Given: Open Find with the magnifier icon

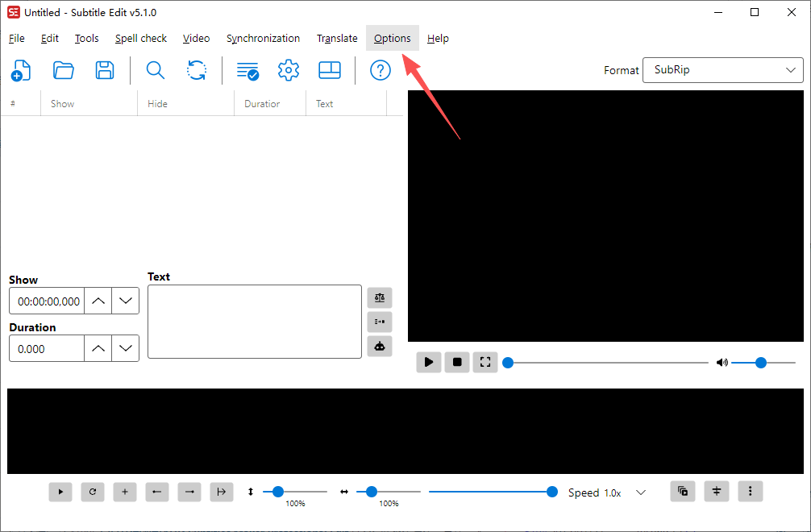Looking at the screenshot, I should click(x=155, y=70).
